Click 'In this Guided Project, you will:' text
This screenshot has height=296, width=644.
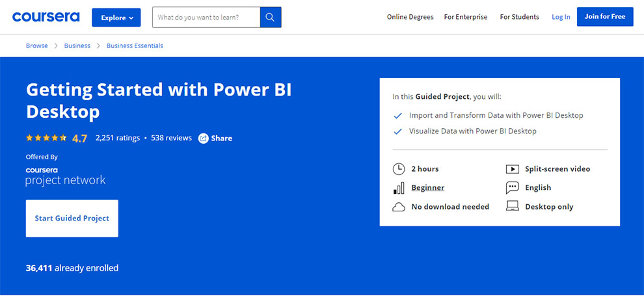click(447, 97)
